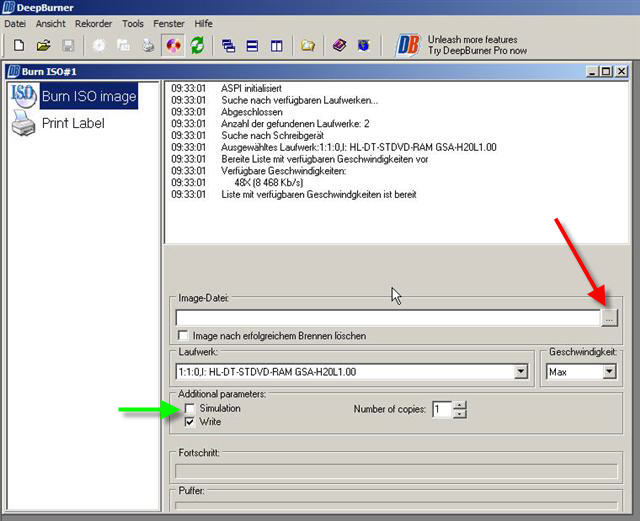Viewport: 640px width, 521px height.
Task: Click the yellow folder explorer toolbar icon
Action: [x=308, y=45]
